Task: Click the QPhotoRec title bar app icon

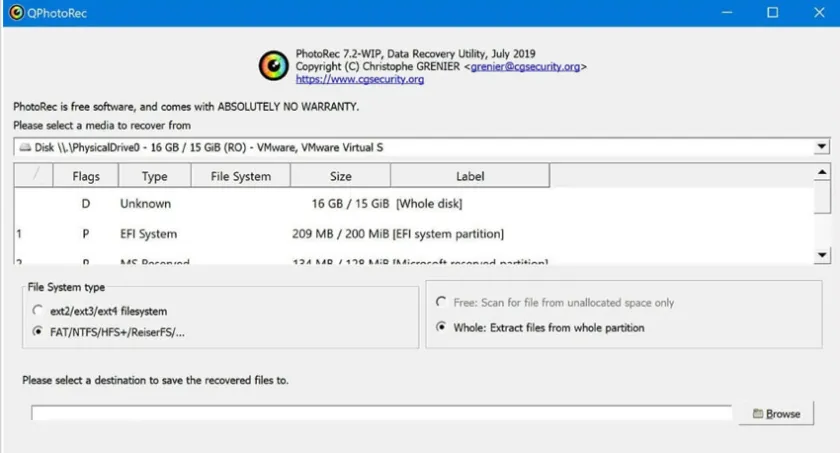Action: click(x=15, y=13)
